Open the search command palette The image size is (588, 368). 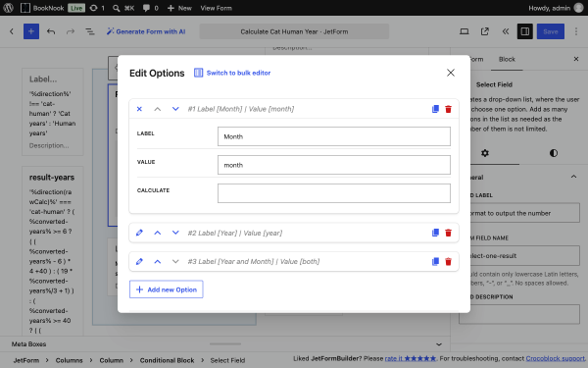pos(123,8)
